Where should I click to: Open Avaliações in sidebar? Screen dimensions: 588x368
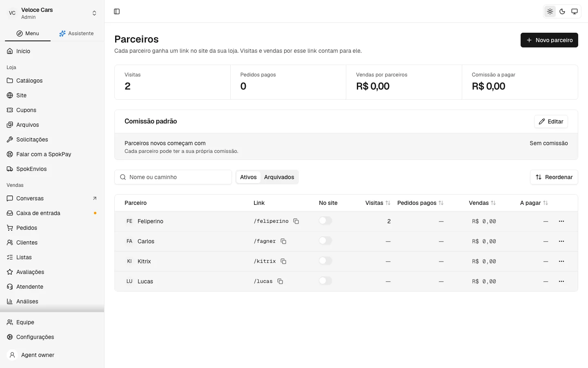(52, 272)
